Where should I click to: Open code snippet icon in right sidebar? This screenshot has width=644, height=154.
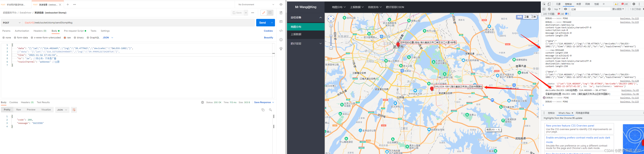(x=281, y=31)
